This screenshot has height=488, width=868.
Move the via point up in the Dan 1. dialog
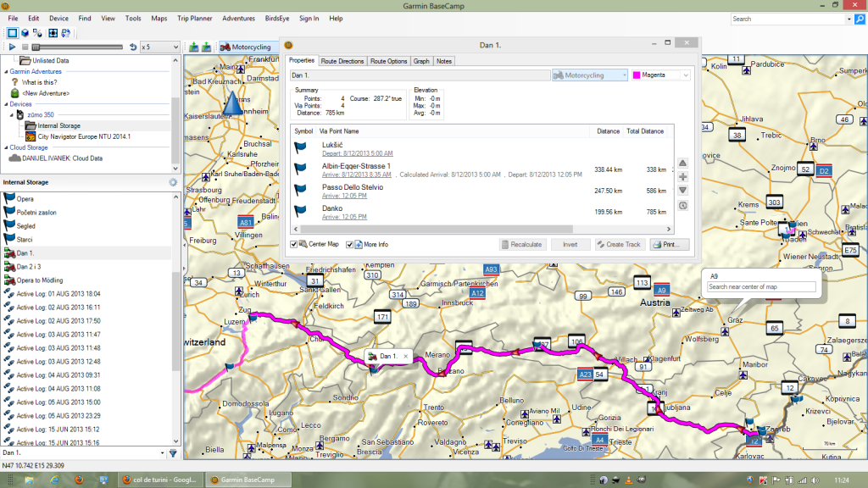click(x=682, y=164)
